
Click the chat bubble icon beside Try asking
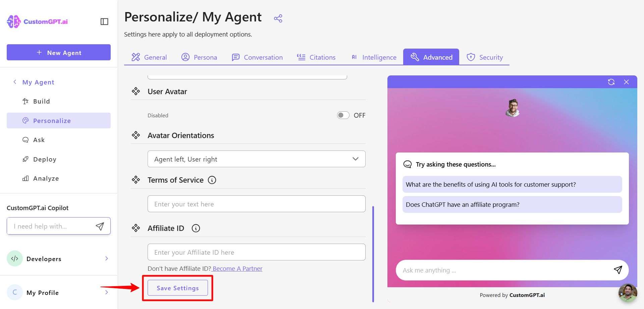pyautogui.click(x=408, y=164)
